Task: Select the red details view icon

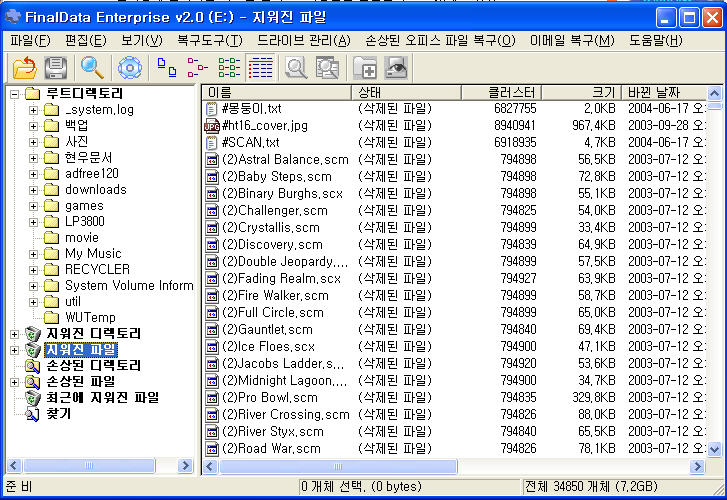Action: 261,68
